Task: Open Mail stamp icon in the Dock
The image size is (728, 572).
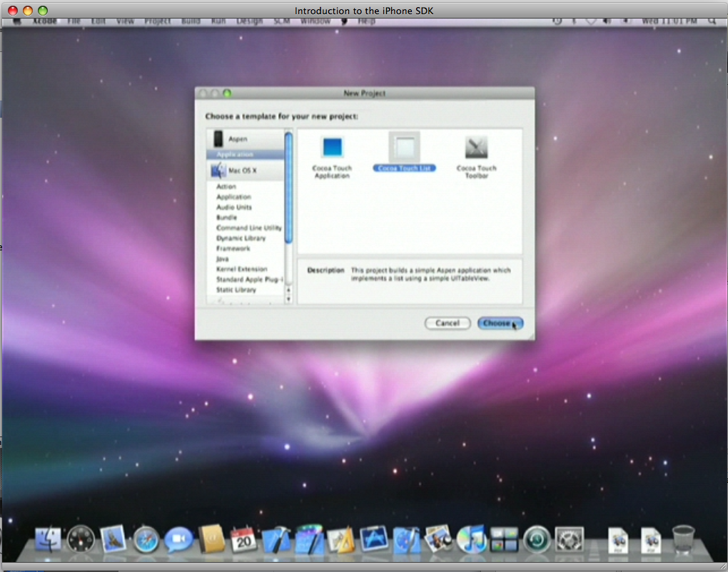Action: point(113,539)
